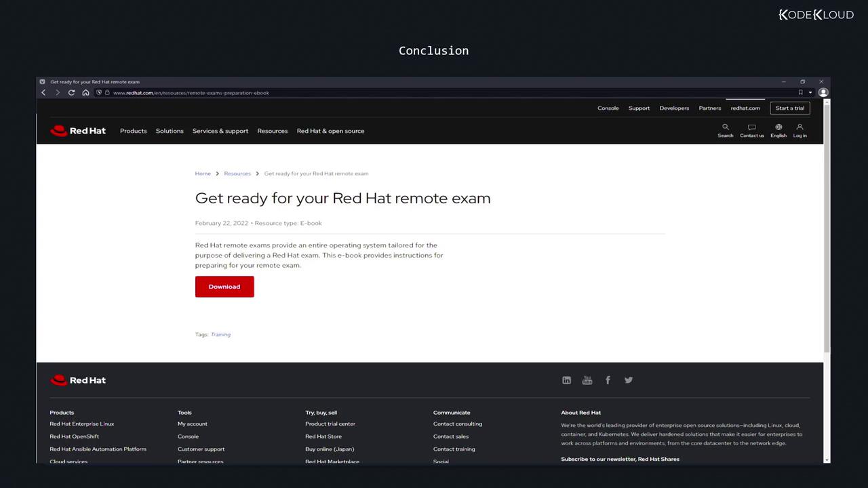Screen dimensions: 868x488
Task: Open Red Hat's YouTube icon in footer
Action: click(x=587, y=380)
